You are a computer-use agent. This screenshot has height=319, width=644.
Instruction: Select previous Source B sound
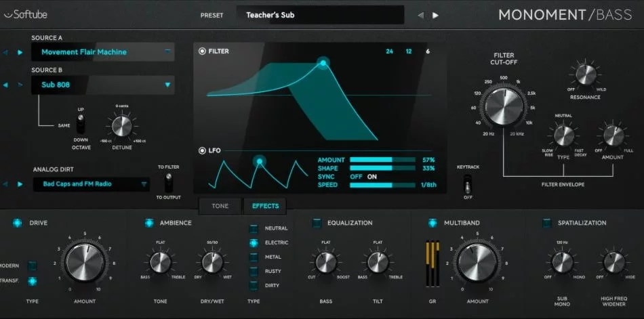pos(5,85)
